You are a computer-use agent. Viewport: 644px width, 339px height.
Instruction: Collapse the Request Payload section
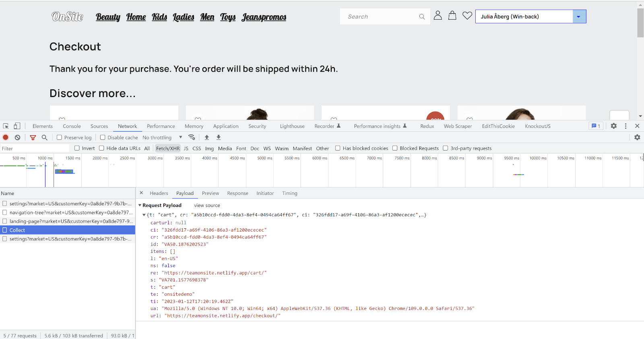(140, 205)
